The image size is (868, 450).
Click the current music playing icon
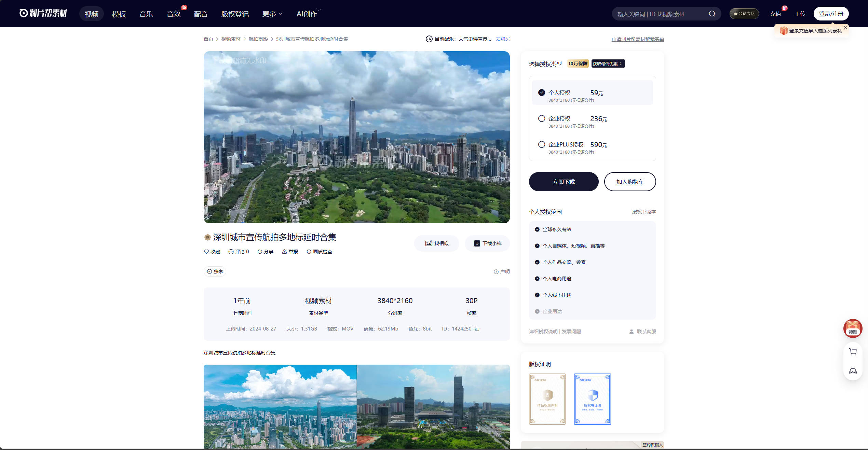coord(429,39)
